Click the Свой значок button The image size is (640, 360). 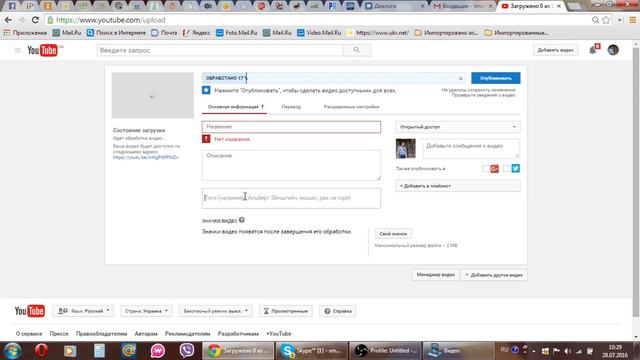pyautogui.click(x=393, y=234)
